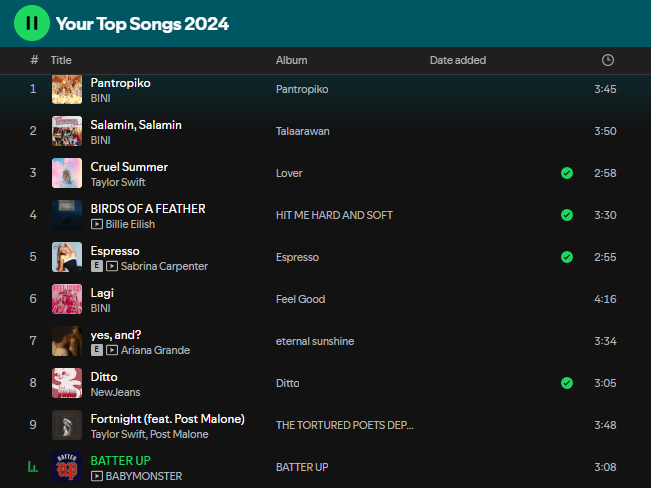Screen dimensions: 651x488
Task: Click track number 1 in the list
Action: coord(33,89)
